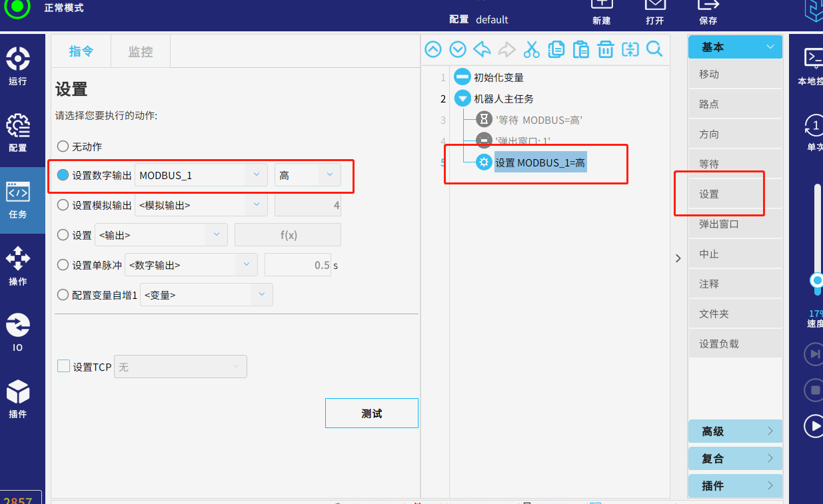Select the 设置单脉冲 radio option
823x504 pixels.
coord(63,265)
